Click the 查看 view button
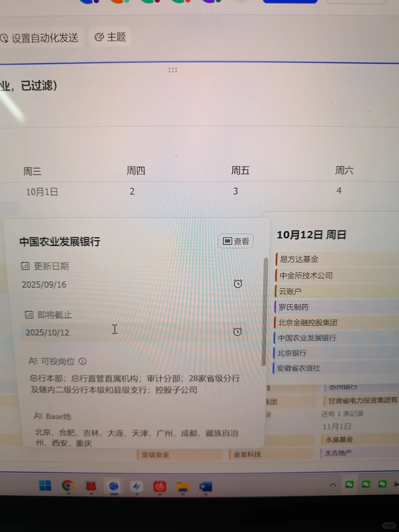 click(236, 241)
